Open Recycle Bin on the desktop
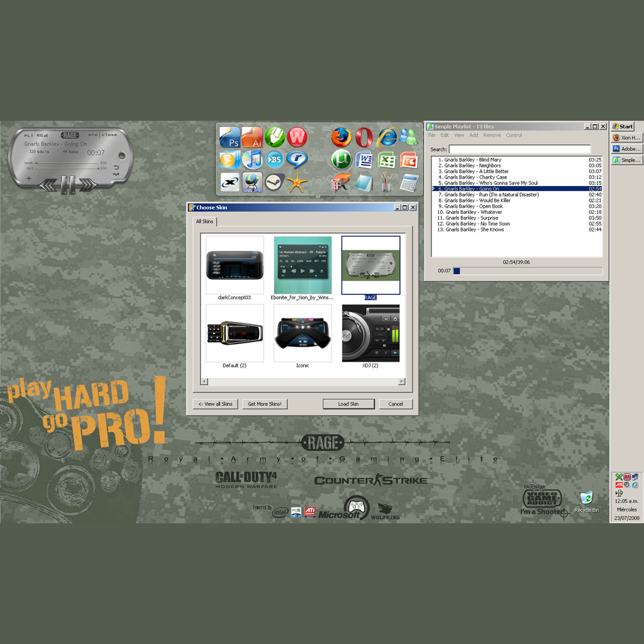Image resolution: width=644 pixels, height=644 pixels. click(587, 501)
